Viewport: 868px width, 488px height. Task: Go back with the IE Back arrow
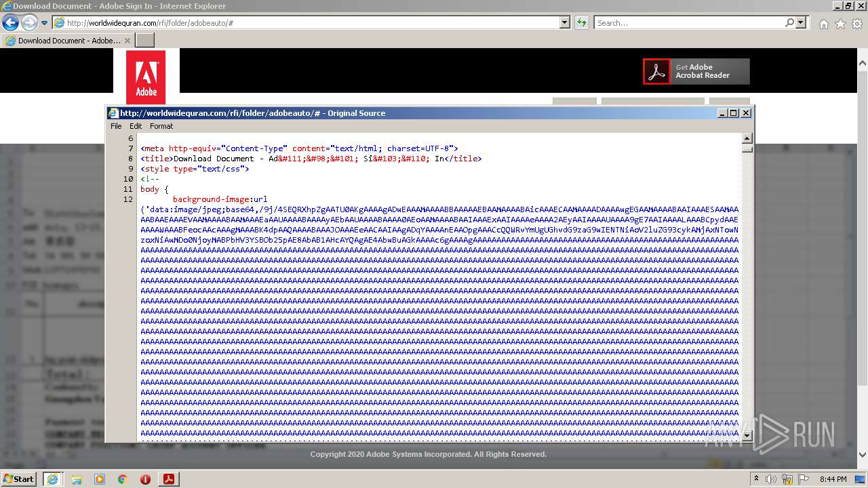pos(10,22)
